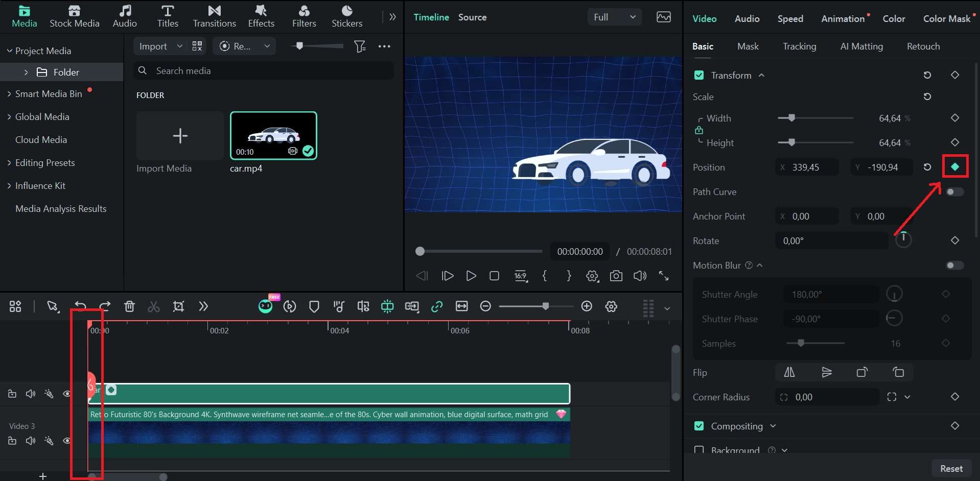Expand the Editing Presets item

click(9, 163)
